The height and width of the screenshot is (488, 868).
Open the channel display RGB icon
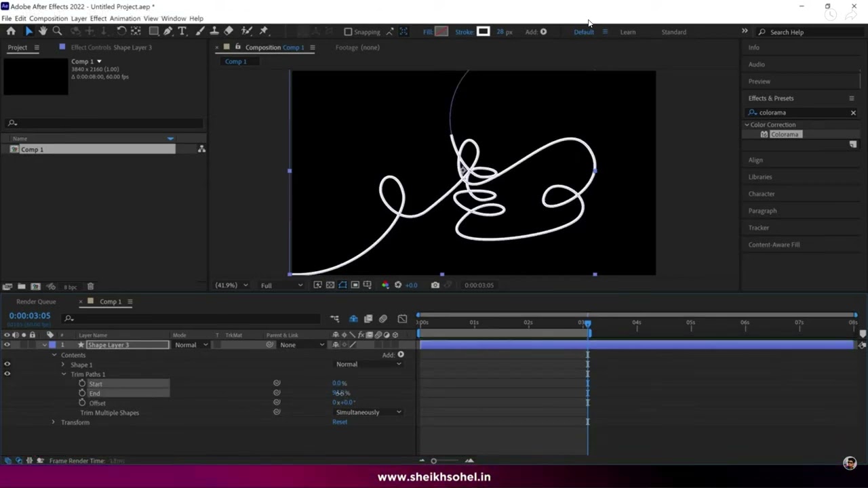coord(385,285)
